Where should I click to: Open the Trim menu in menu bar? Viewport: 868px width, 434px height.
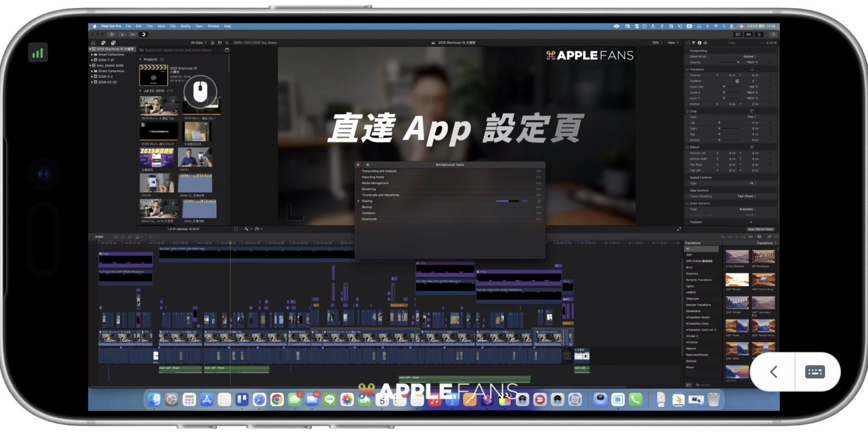(x=149, y=26)
